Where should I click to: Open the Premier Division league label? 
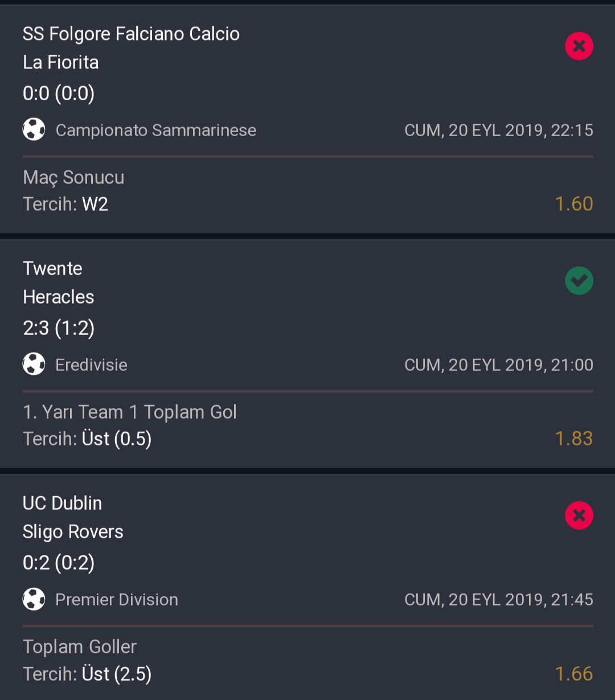pyautogui.click(x=117, y=600)
